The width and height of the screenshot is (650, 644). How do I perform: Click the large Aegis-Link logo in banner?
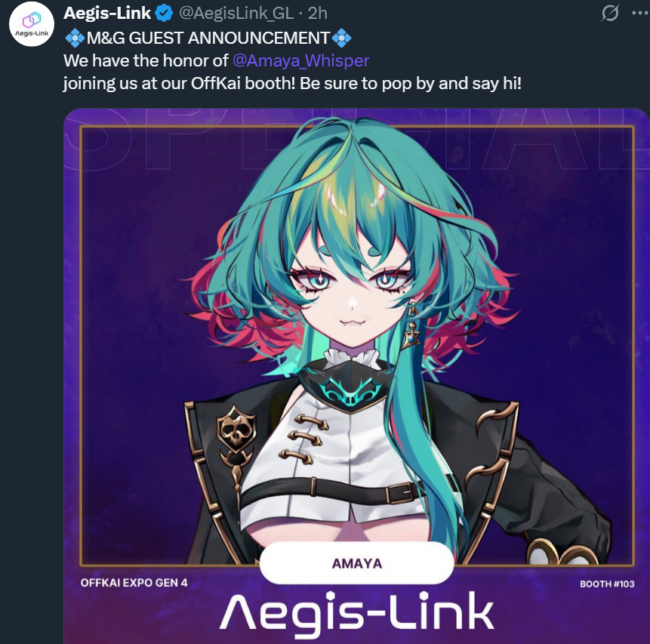(x=356, y=613)
